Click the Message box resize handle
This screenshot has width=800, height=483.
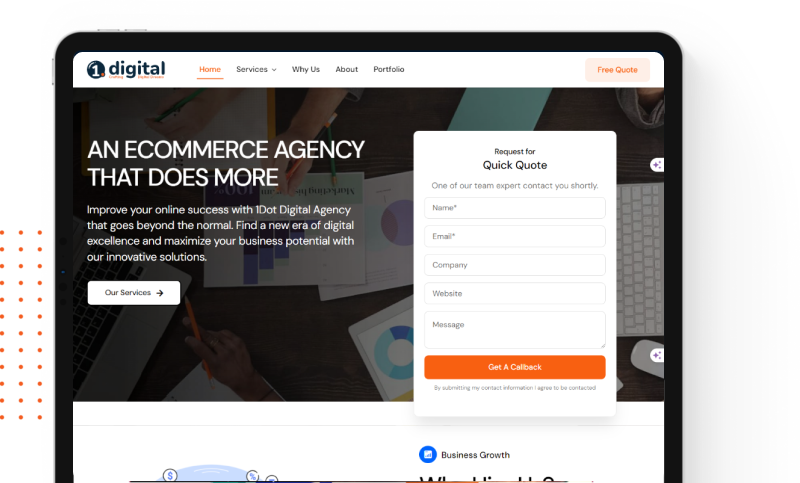tap(603, 346)
